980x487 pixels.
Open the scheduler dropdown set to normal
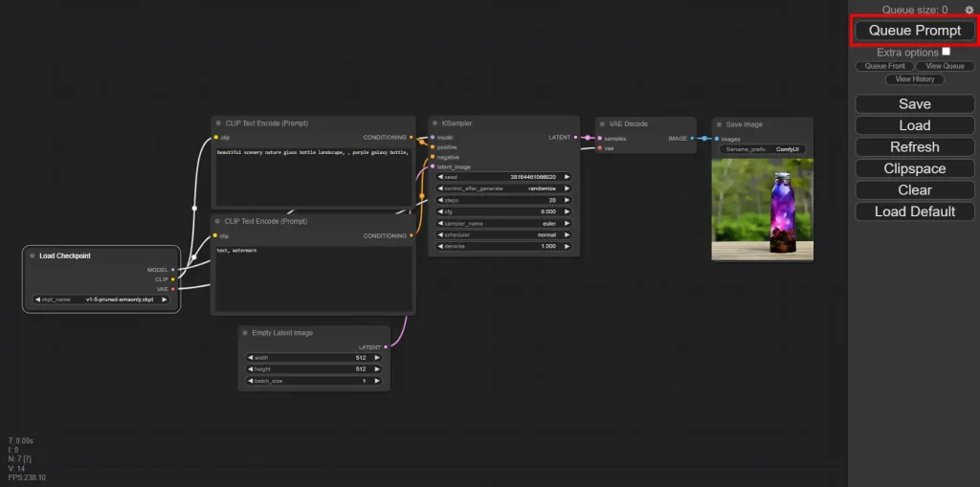pyautogui.click(x=503, y=234)
